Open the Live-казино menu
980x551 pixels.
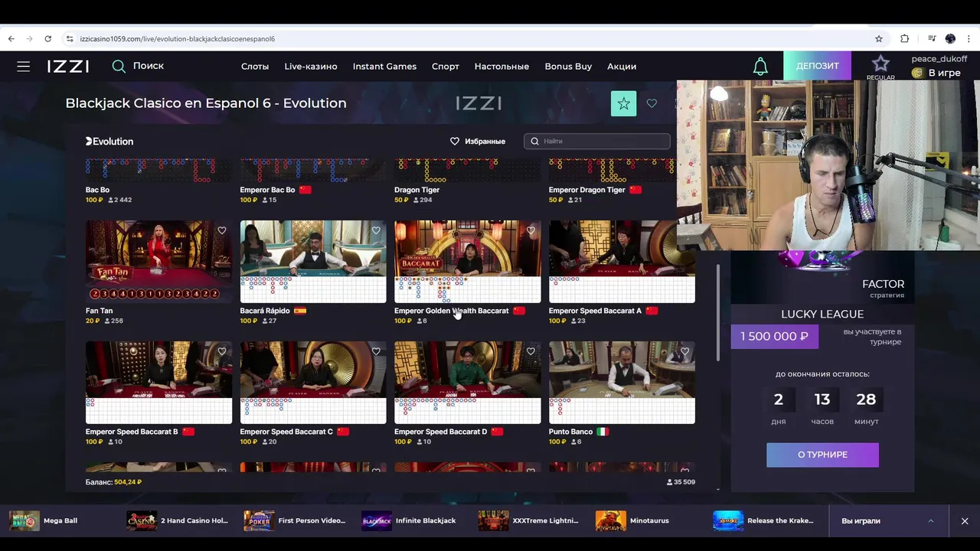pyautogui.click(x=311, y=67)
